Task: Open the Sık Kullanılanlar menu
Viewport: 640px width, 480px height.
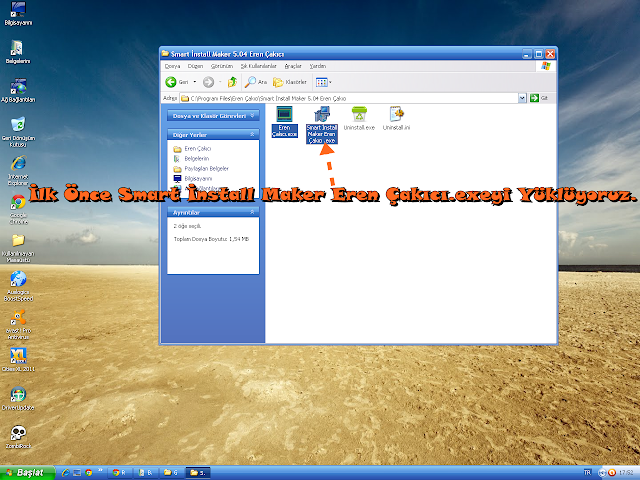Action: [x=258, y=66]
